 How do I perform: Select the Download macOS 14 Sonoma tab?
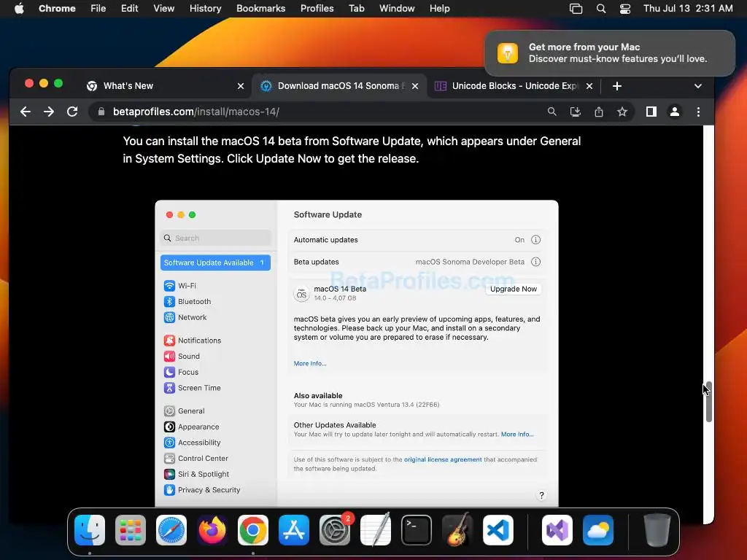tap(338, 86)
